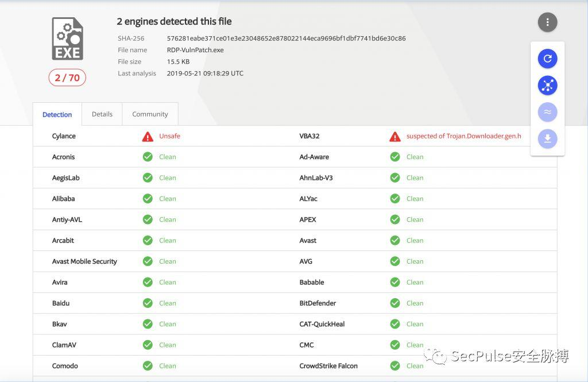Viewport: 588px width, 382px height.
Task: Click the VBA32 engine name
Action: pos(310,136)
